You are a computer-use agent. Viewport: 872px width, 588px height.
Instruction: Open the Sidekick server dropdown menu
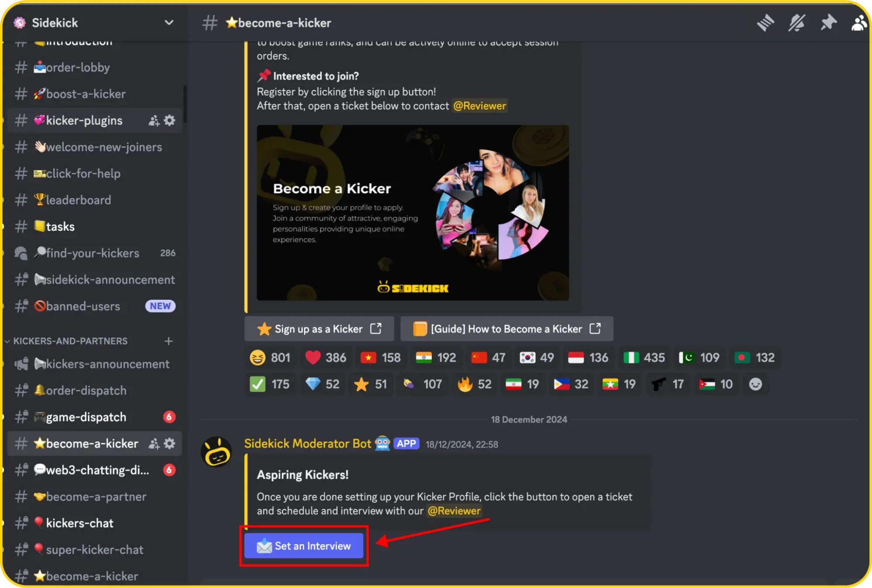click(x=169, y=22)
